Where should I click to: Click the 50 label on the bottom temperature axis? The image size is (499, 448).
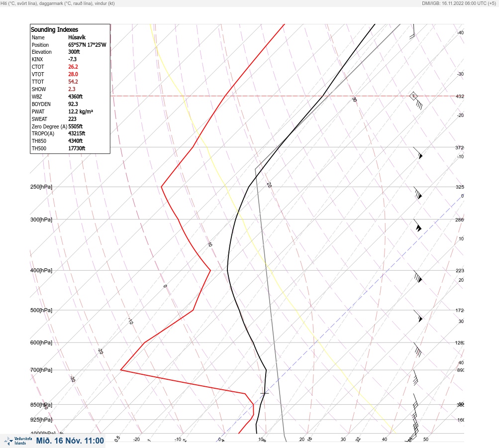pyautogui.click(x=426, y=440)
